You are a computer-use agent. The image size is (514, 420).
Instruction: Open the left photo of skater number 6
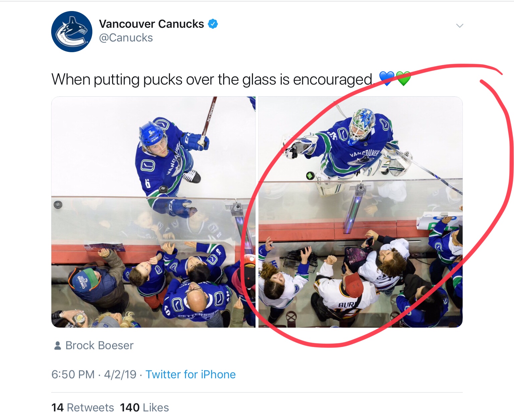[x=153, y=212]
